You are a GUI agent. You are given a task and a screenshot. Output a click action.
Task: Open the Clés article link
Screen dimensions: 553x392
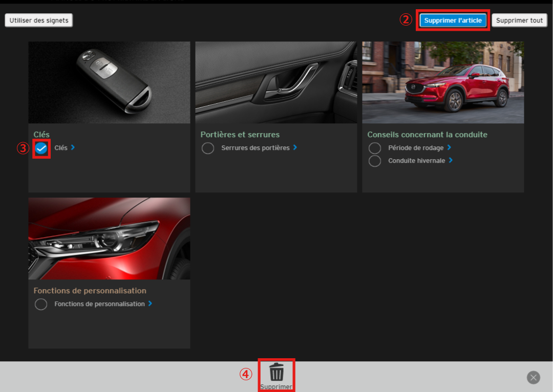(x=61, y=148)
